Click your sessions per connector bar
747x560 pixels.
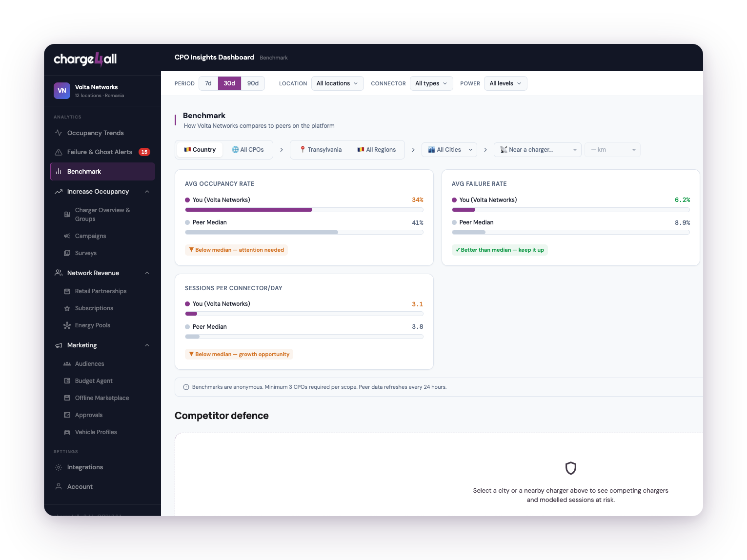coord(304,314)
